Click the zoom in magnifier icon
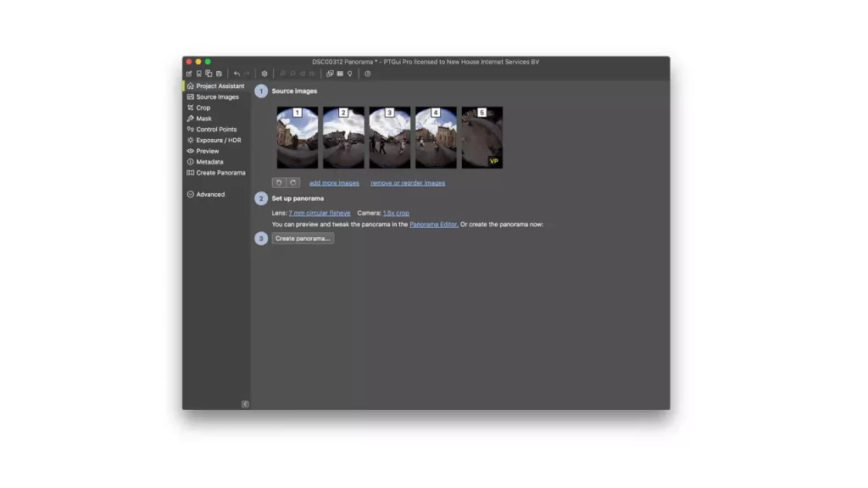 pos(282,74)
